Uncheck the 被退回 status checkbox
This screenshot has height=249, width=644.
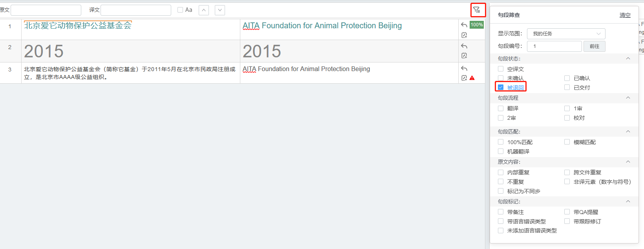501,87
